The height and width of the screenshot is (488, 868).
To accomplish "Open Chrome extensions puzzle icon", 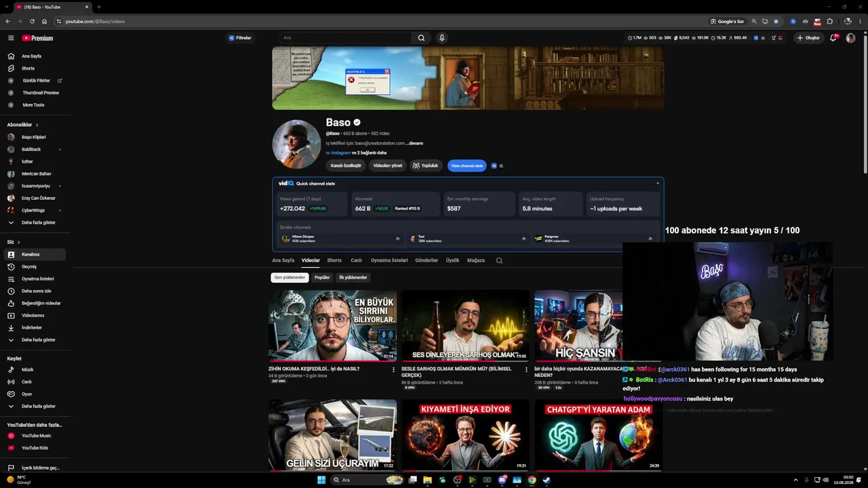I will tap(829, 21).
